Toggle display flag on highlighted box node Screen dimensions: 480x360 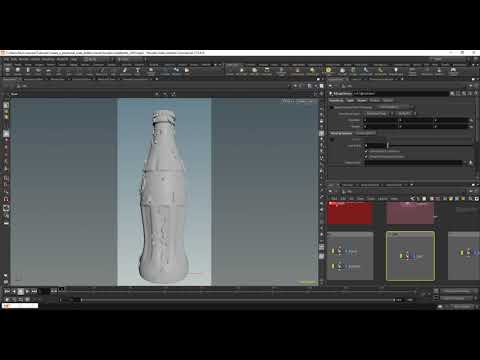(x=414, y=256)
